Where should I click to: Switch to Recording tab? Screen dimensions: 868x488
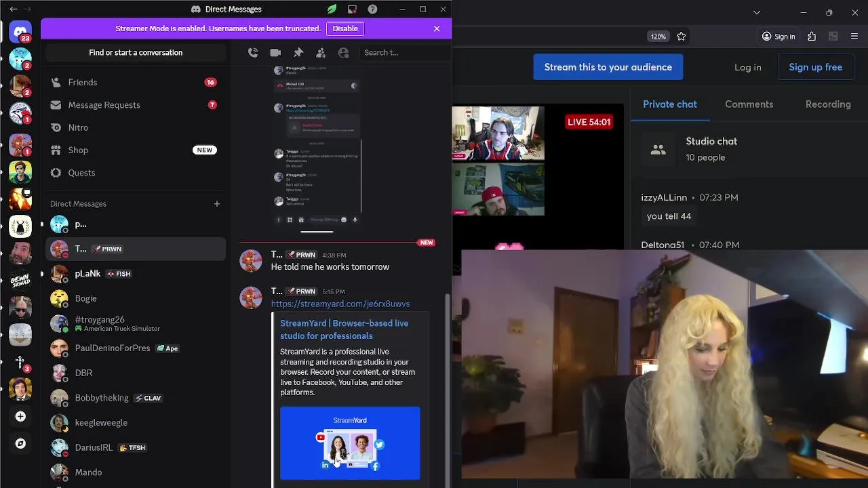click(x=828, y=104)
